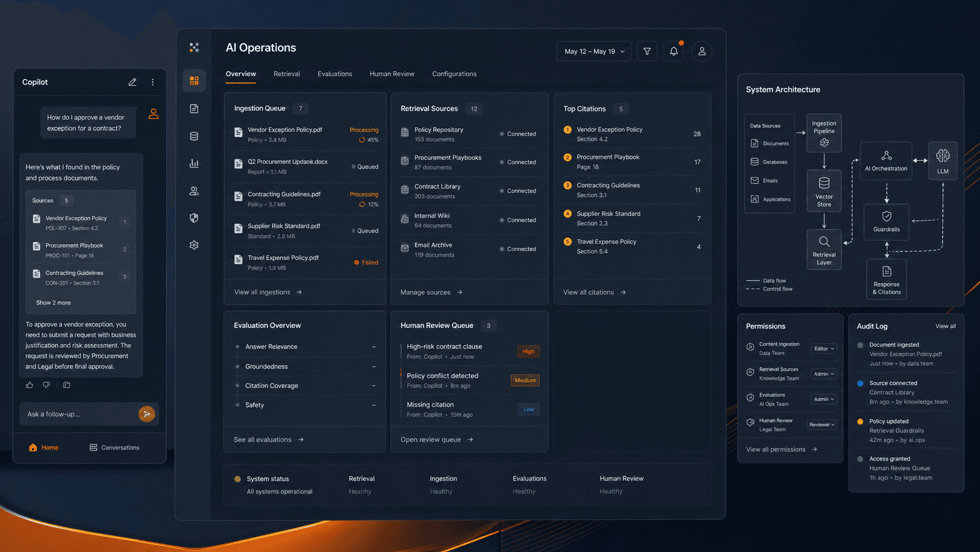This screenshot has height=552, width=980.
Task: Open the users icon in sidebar
Action: click(x=194, y=191)
